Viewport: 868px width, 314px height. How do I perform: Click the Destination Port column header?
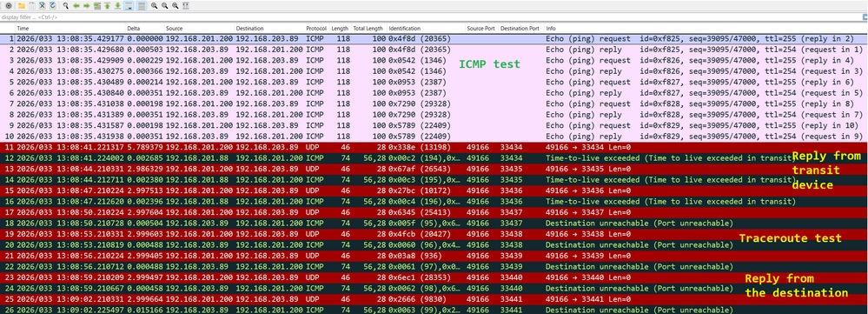click(x=520, y=28)
